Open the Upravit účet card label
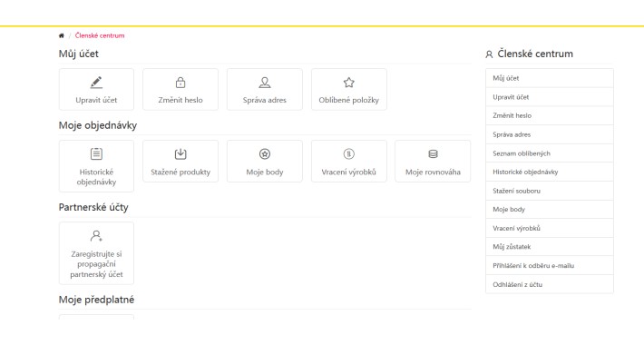Viewport: 644px width, 345px height. pos(96,100)
